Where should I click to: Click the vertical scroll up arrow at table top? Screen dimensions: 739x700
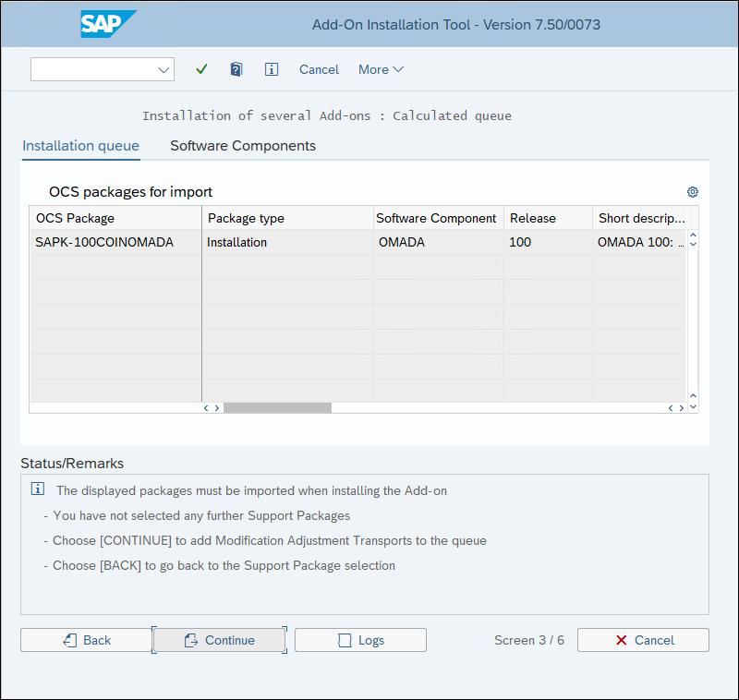(694, 235)
